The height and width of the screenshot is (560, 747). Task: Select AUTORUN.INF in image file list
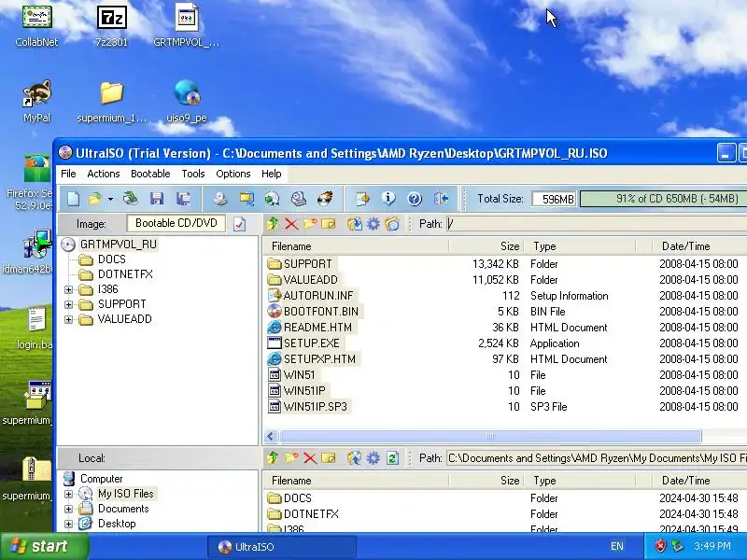click(x=318, y=296)
